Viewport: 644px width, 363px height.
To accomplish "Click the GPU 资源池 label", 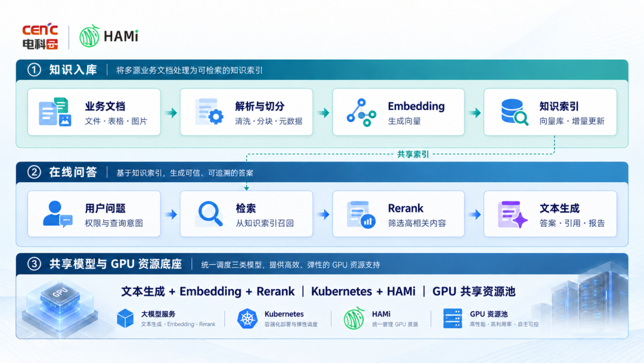I will (488, 314).
